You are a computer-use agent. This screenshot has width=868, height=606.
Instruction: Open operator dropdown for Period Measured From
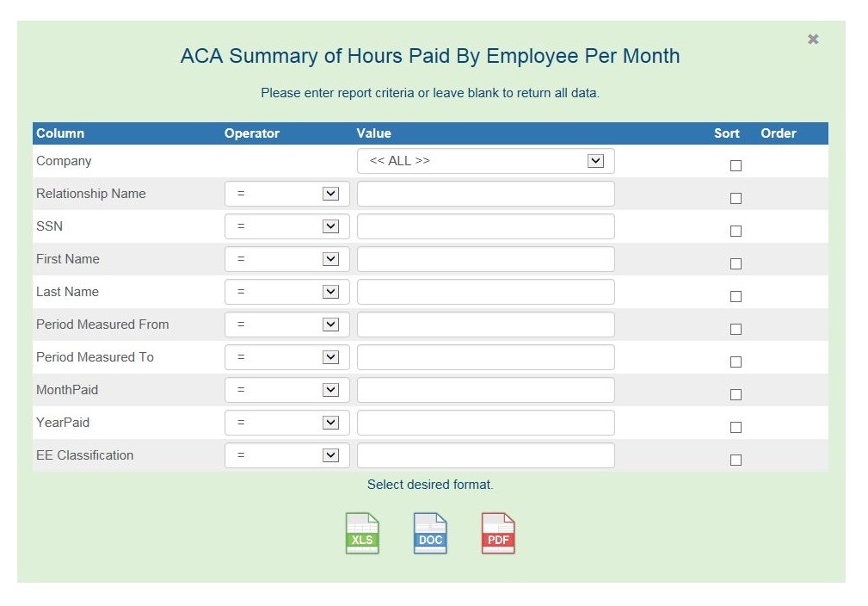(x=286, y=325)
